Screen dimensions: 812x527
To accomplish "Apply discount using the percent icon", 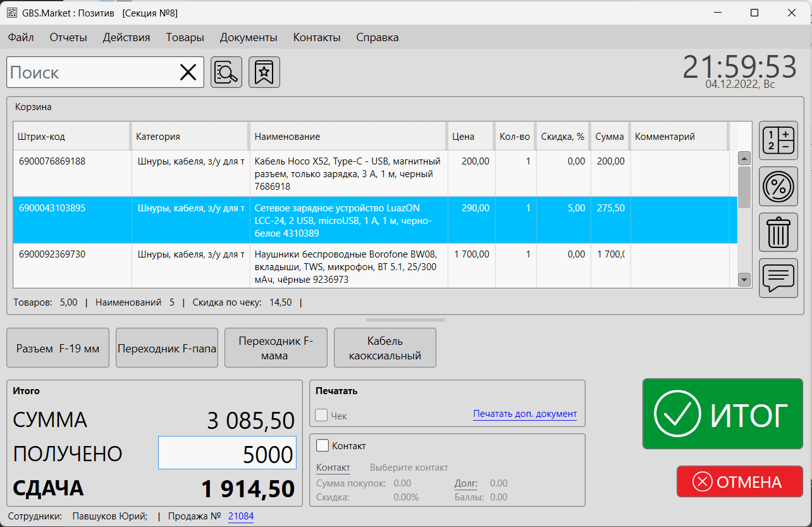I will [x=778, y=187].
